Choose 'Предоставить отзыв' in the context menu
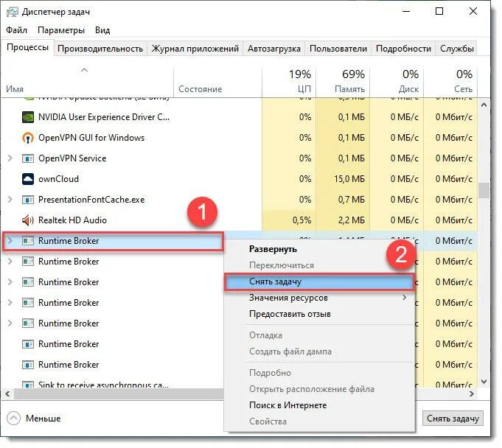 click(x=290, y=314)
